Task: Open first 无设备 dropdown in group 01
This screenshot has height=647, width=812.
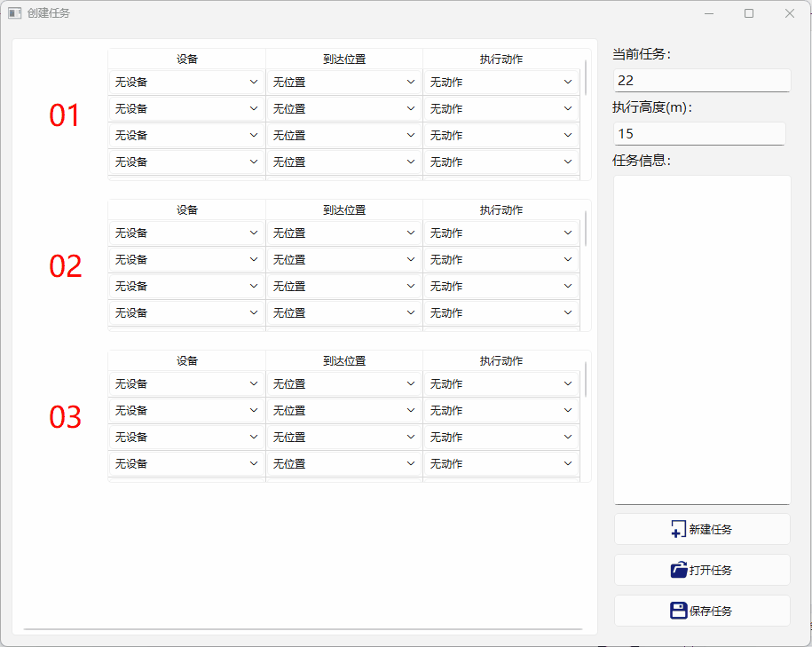Action: 187,82
